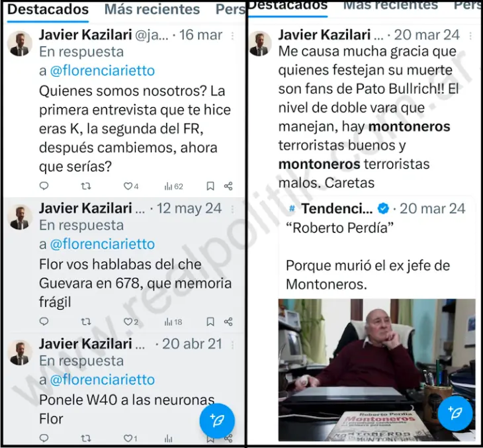The width and height of the screenshot is (483, 448).
Task: Like the W40 neuronas tweet
Action: (x=130, y=438)
